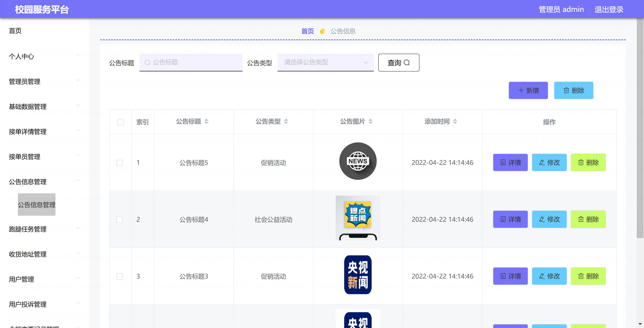The width and height of the screenshot is (644, 328).
Task: Click the sort arrows next to 添加时间 header
Action: [x=455, y=121]
